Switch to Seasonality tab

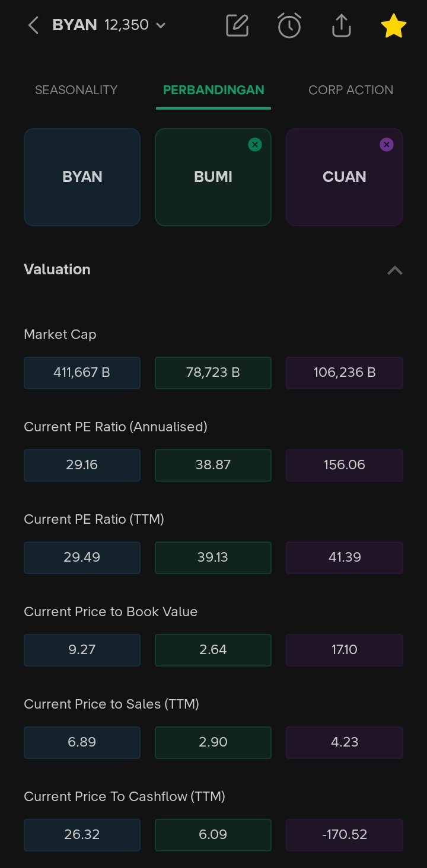pyautogui.click(x=77, y=90)
